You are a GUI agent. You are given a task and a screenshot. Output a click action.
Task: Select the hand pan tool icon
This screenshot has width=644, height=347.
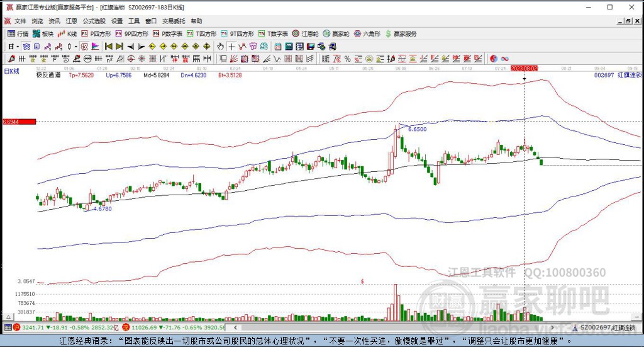pyautogui.click(x=220, y=46)
